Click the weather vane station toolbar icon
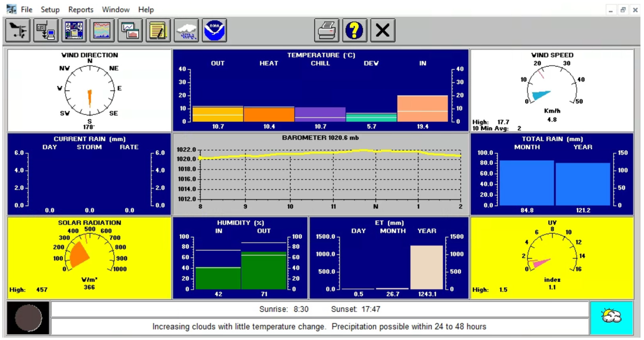 (18, 30)
